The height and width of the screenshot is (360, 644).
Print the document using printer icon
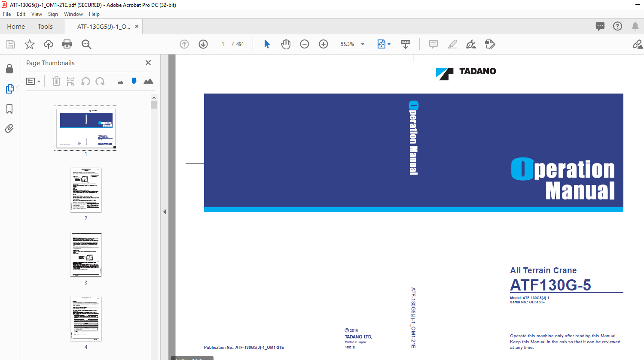pos(67,44)
